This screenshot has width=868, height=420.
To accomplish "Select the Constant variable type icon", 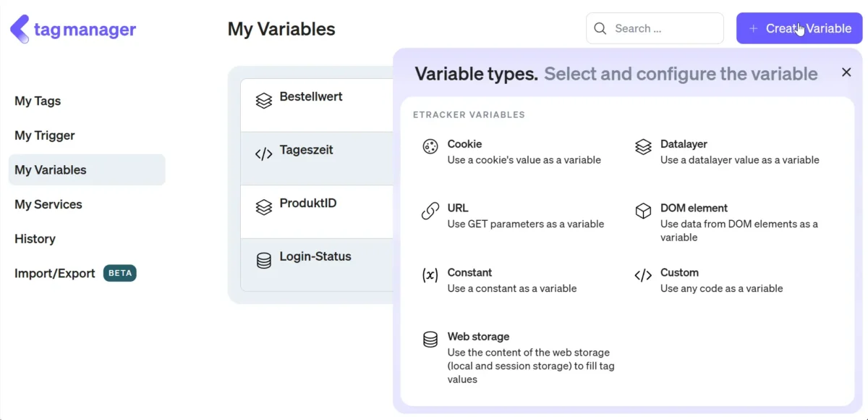I will point(430,275).
